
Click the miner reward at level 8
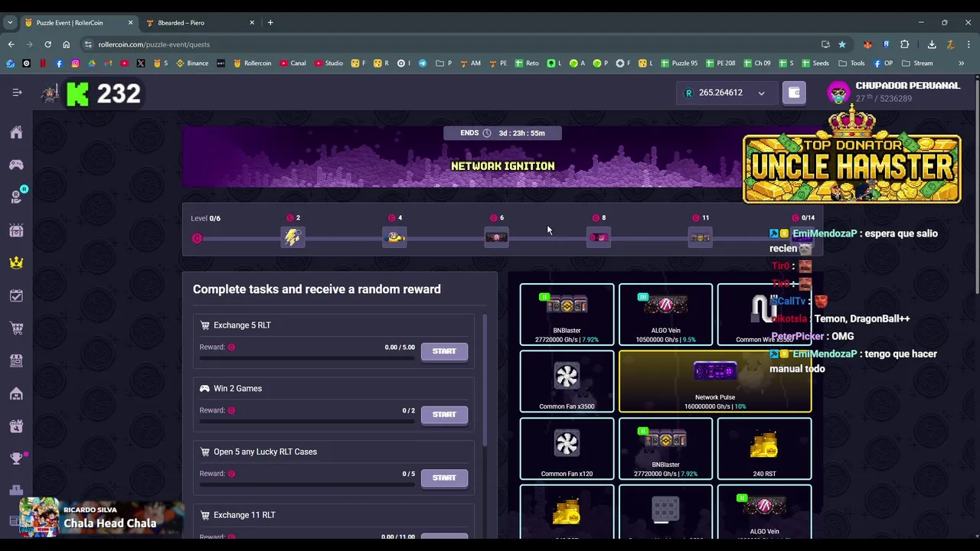click(x=599, y=237)
